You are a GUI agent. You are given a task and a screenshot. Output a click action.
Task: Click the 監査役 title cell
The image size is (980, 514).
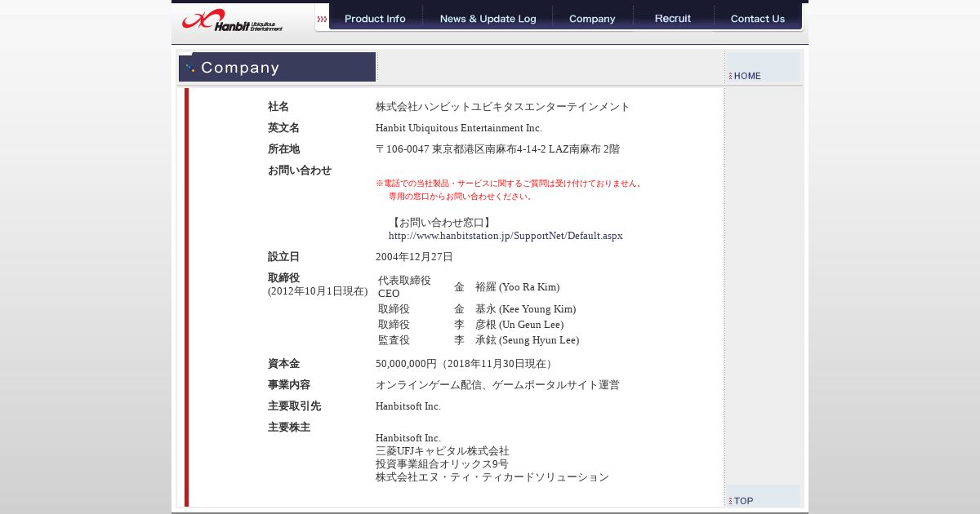(394, 340)
